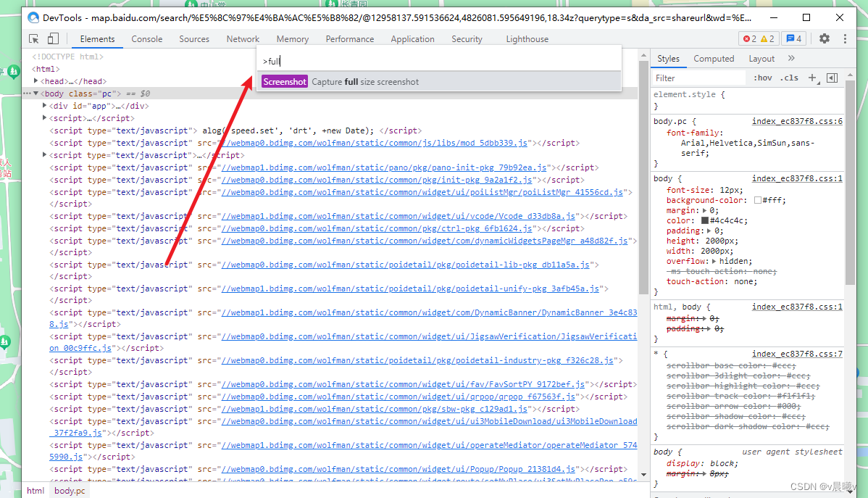Click the display block user agent declaration
The image size is (868, 498).
702,463
